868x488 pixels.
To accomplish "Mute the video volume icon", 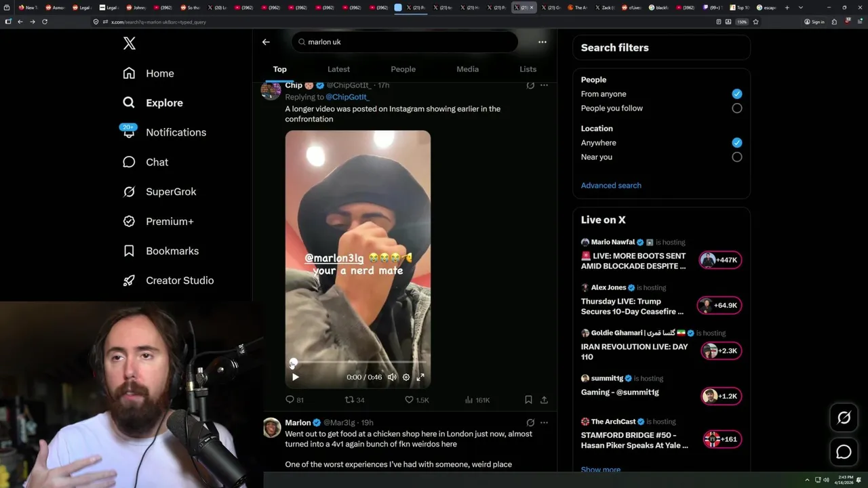I will (x=392, y=377).
